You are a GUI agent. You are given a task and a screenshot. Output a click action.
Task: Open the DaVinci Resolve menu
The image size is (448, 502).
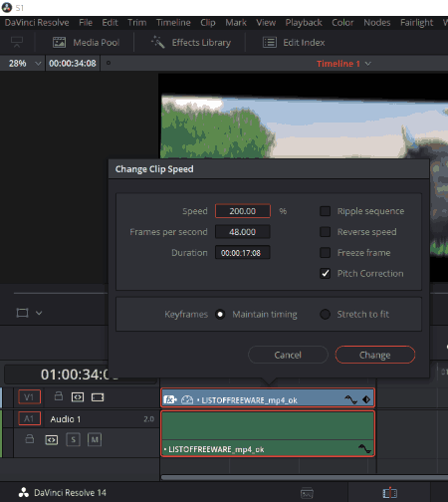point(37,23)
